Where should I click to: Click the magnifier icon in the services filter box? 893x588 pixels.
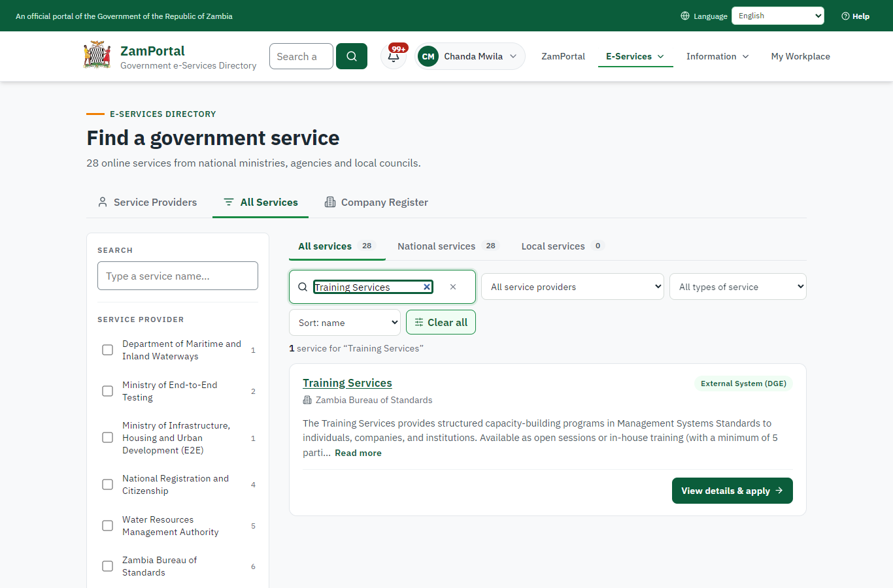pos(303,287)
